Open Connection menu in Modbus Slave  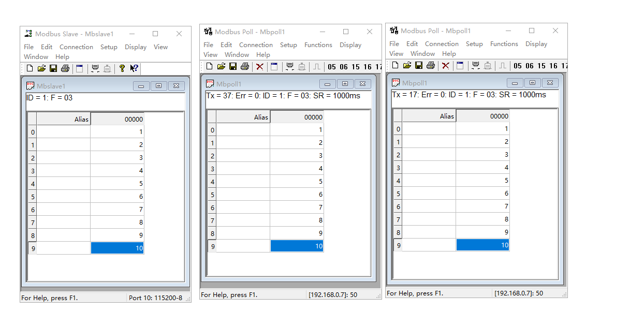(76, 47)
